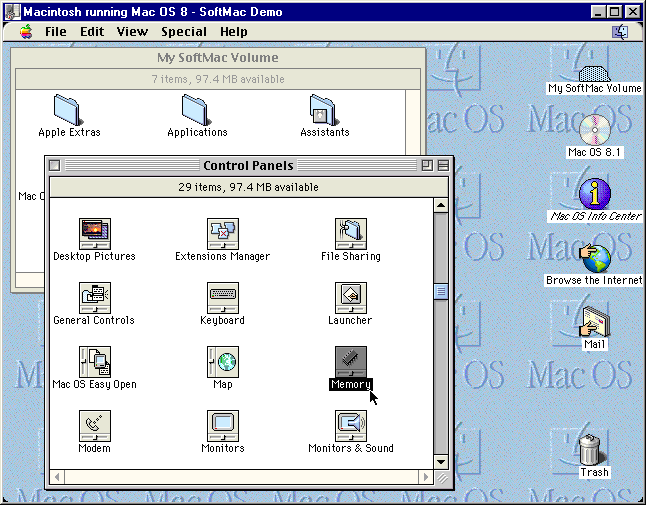Viewport: 646px width, 505px height.
Task: Click the Trash can icon
Action: point(592,450)
